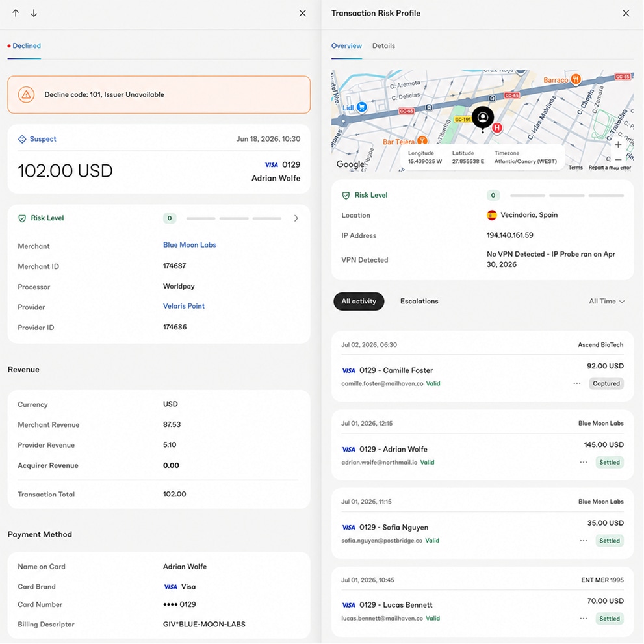Click the Captured status badge

tap(606, 383)
